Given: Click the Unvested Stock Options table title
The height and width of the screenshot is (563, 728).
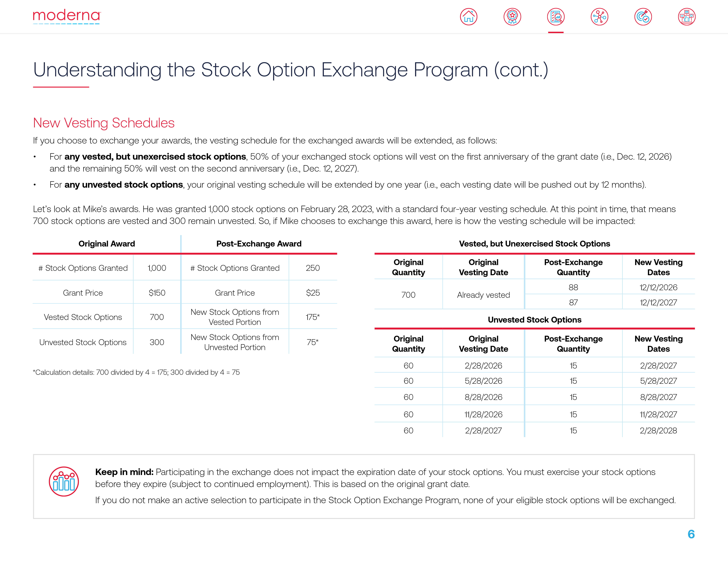Looking at the screenshot, I should (534, 319).
